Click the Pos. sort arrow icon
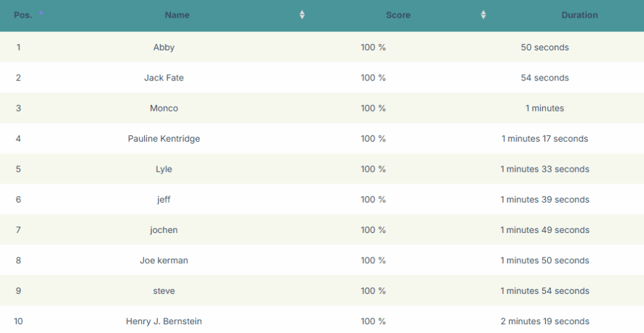 tap(41, 13)
